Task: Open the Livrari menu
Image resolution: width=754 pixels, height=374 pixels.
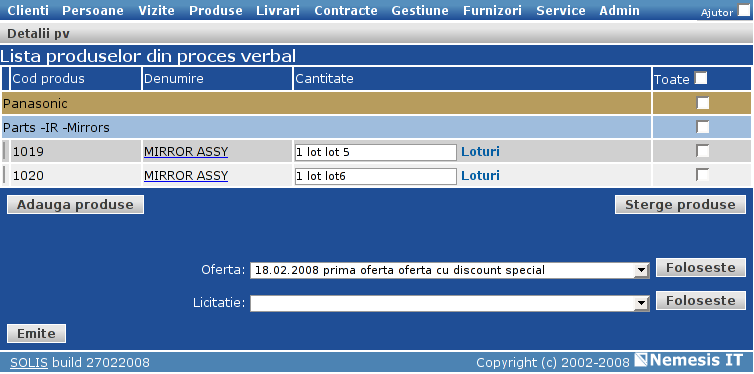Action: [278, 11]
